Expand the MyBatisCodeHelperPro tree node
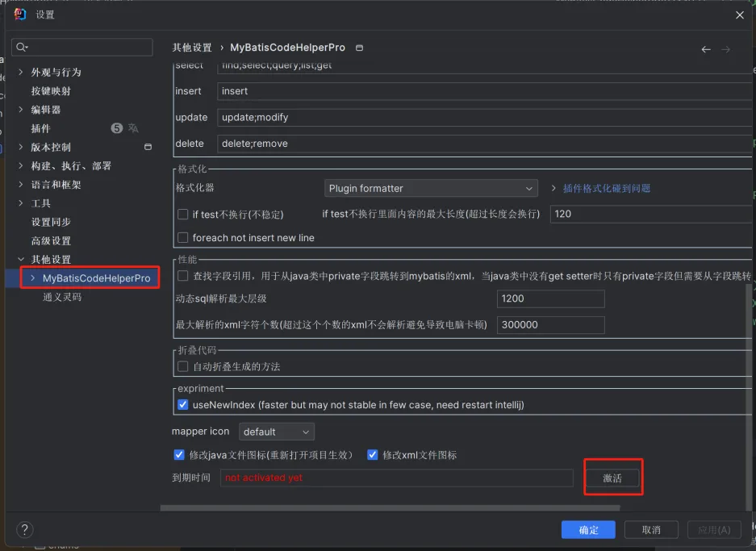 (x=32, y=278)
